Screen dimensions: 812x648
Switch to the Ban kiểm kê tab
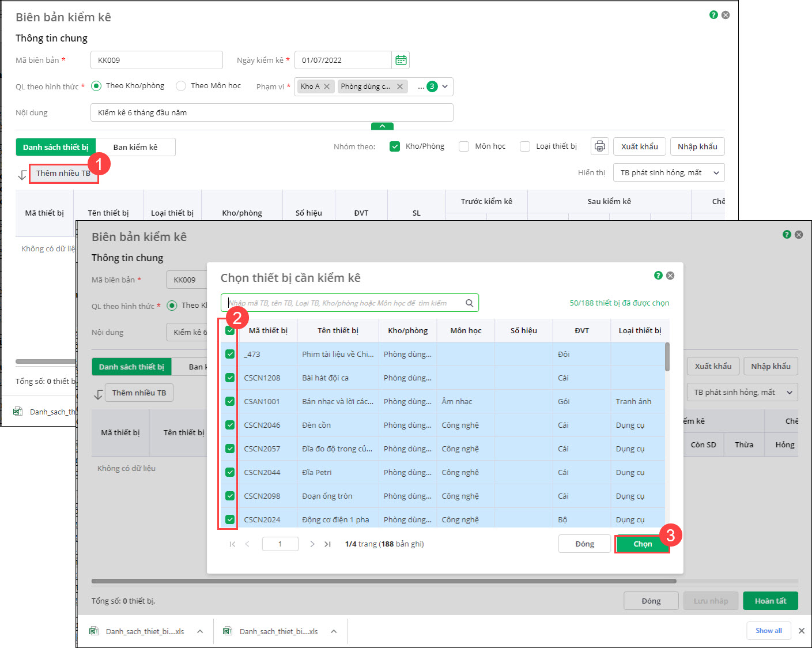tap(135, 147)
